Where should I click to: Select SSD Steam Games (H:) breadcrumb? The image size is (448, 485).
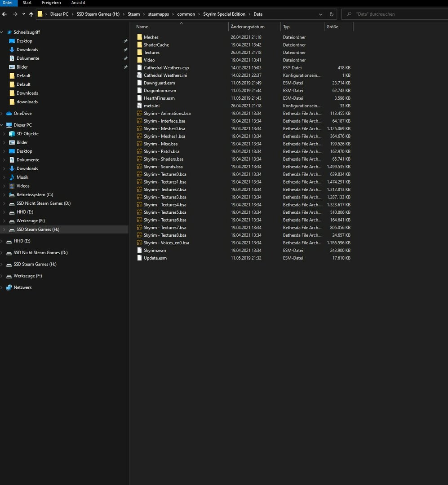click(98, 14)
